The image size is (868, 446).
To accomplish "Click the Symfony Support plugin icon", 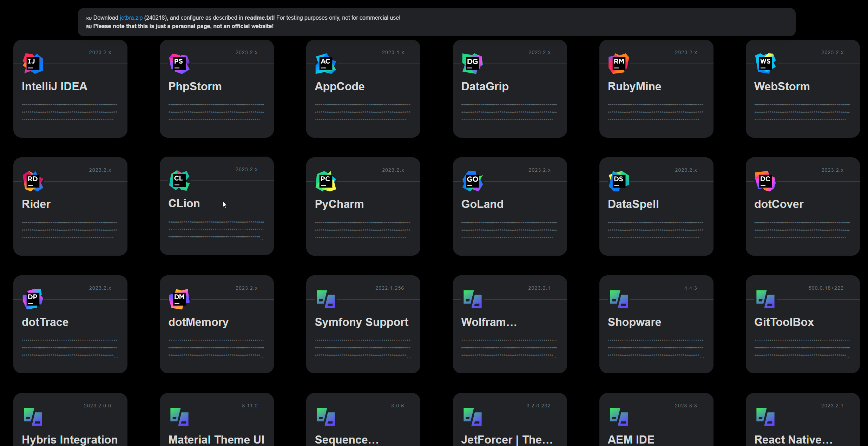I will 326,299.
